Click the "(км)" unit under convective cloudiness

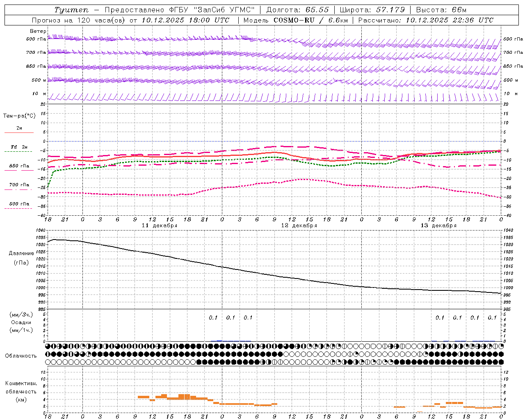click(x=21, y=399)
